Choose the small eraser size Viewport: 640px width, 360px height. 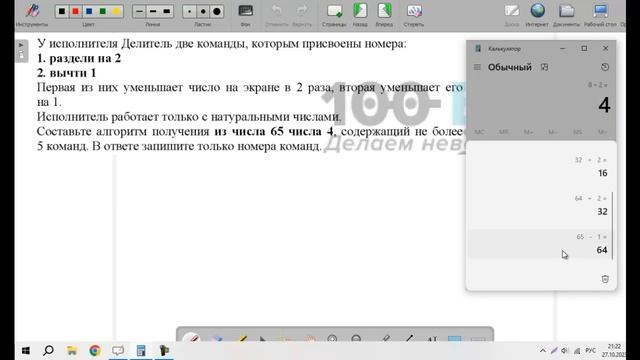coord(189,11)
